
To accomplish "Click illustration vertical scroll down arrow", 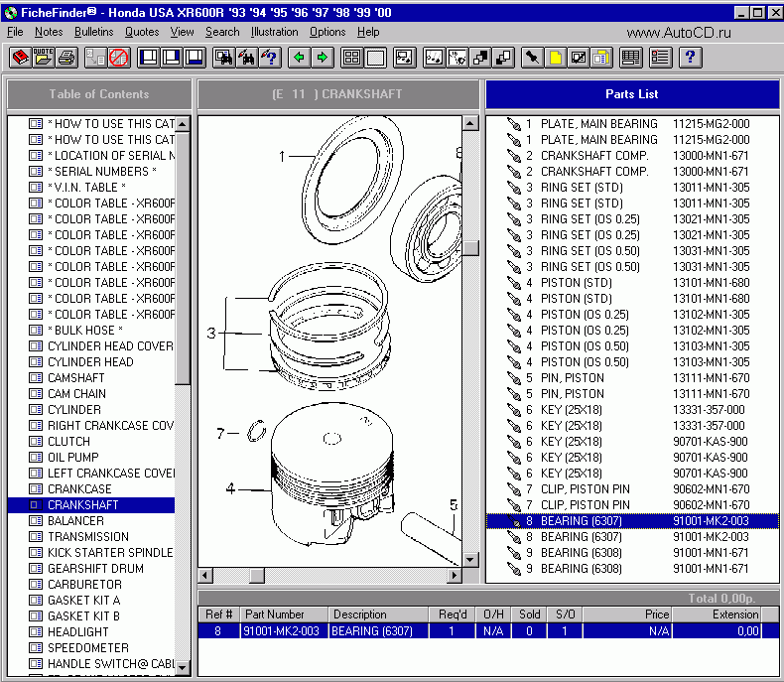I will click(x=470, y=560).
